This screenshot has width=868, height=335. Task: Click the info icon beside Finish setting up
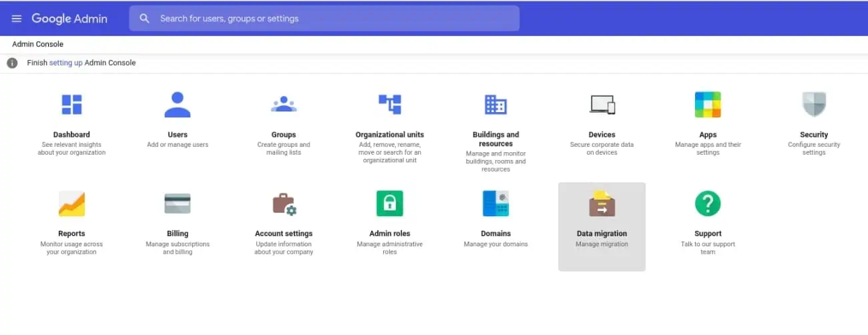12,63
